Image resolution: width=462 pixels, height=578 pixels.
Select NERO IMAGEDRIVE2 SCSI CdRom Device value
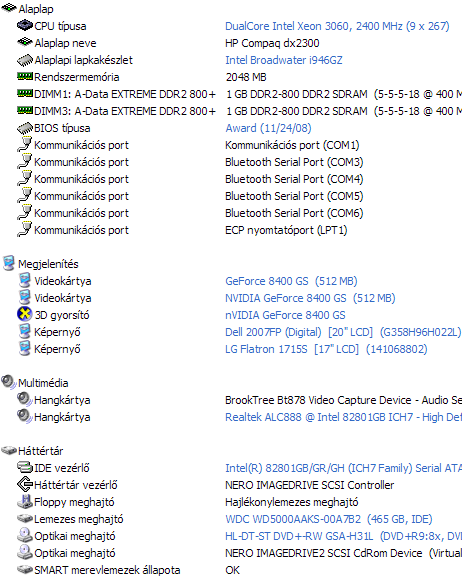click(343, 553)
